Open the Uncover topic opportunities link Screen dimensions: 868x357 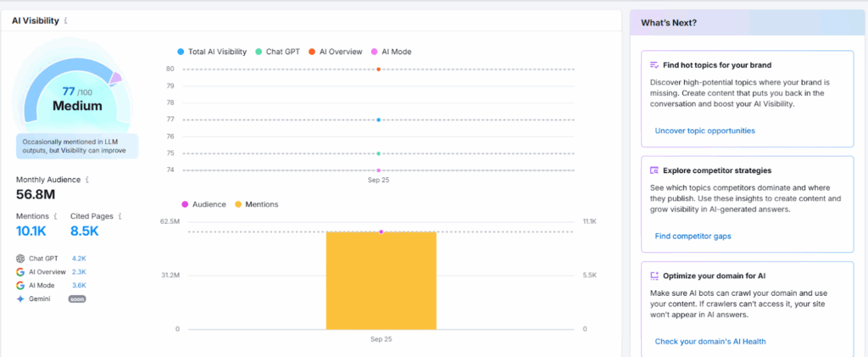tap(704, 131)
